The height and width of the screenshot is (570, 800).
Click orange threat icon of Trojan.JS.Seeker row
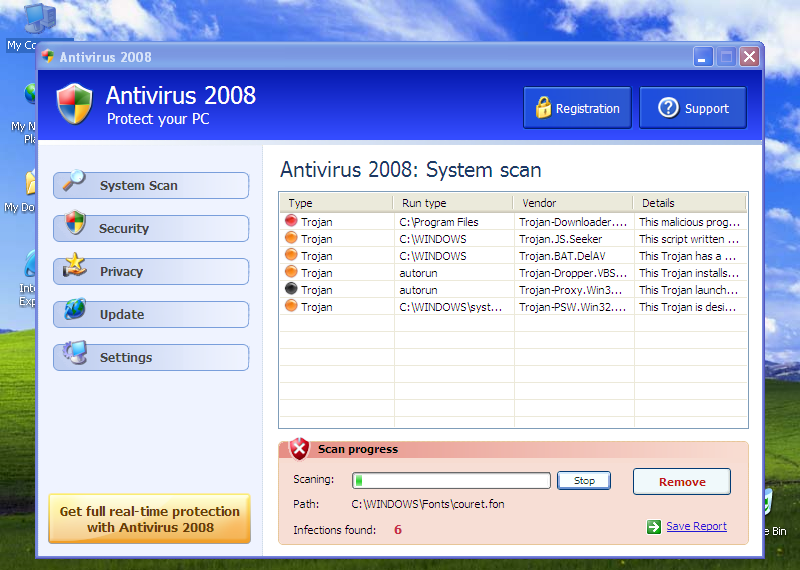coord(291,237)
